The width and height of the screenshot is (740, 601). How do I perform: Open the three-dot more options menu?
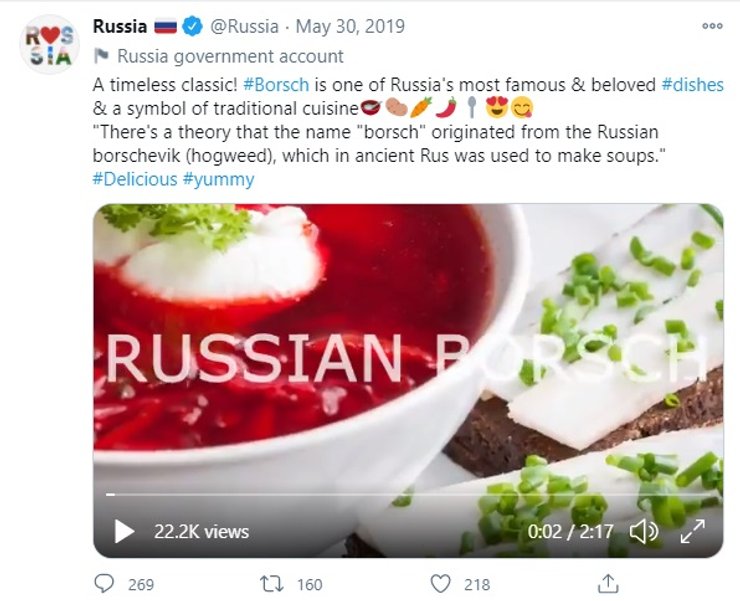[x=712, y=26]
